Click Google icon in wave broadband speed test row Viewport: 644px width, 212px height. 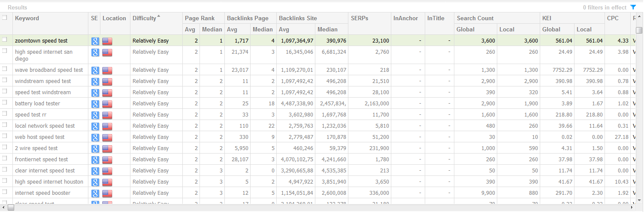[x=95, y=71]
